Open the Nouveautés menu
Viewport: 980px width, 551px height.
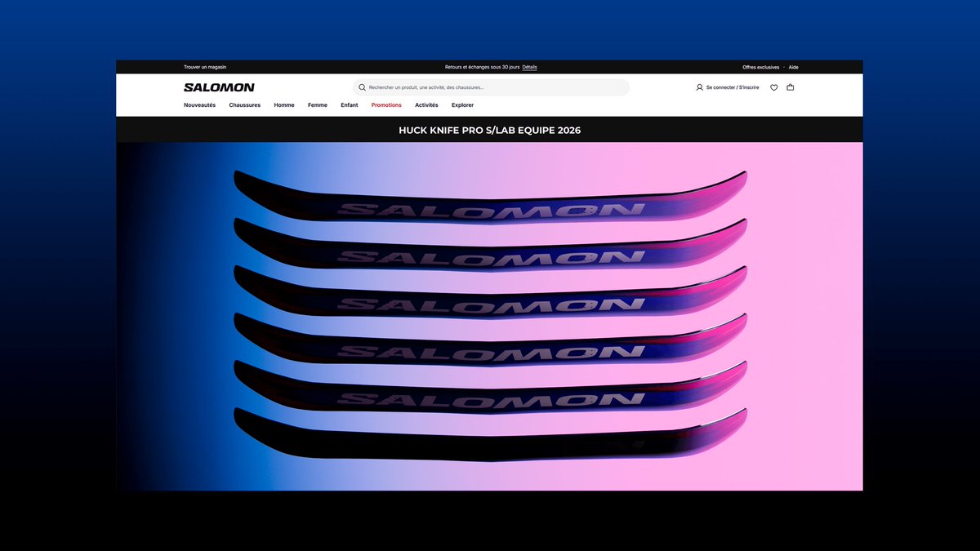point(200,105)
